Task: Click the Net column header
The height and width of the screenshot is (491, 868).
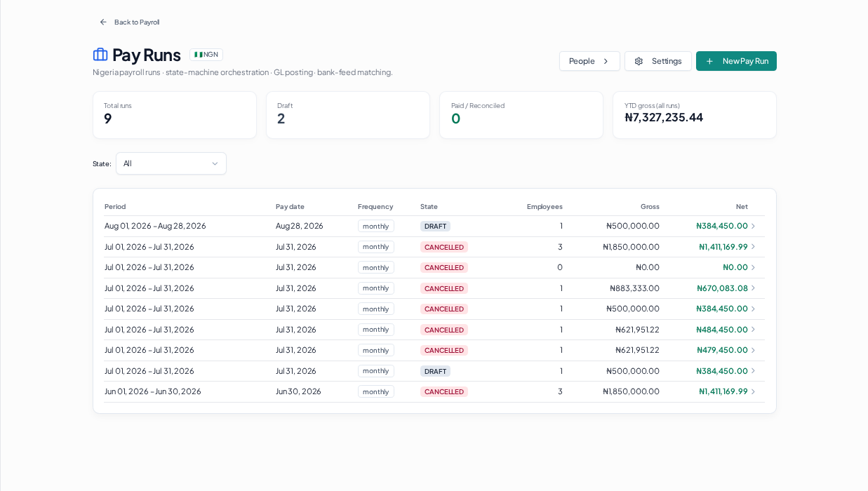Action: [x=742, y=206]
